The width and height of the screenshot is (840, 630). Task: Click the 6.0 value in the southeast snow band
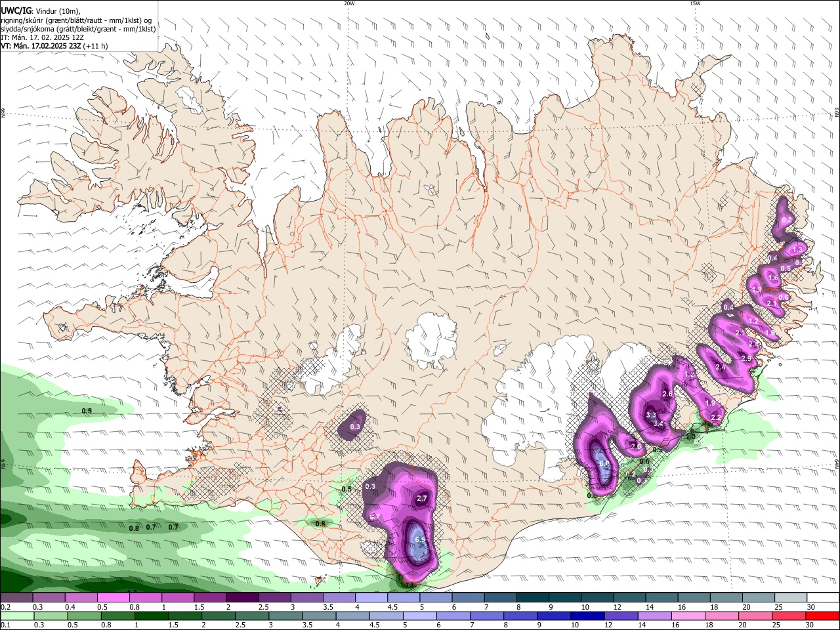(x=604, y=463)
